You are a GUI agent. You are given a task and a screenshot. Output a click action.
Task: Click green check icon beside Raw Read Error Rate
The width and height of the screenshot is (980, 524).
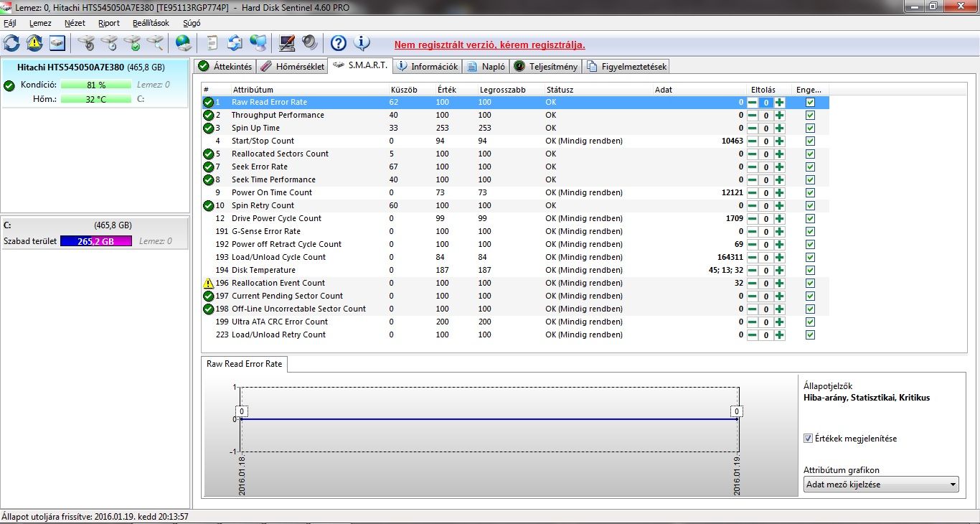click(208, 103)
